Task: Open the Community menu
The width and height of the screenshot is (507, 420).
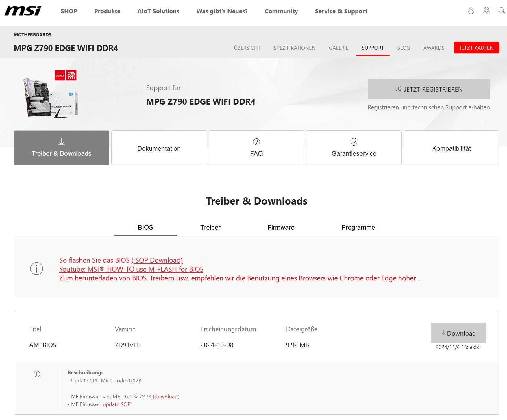Action: (x=281, y=11)
